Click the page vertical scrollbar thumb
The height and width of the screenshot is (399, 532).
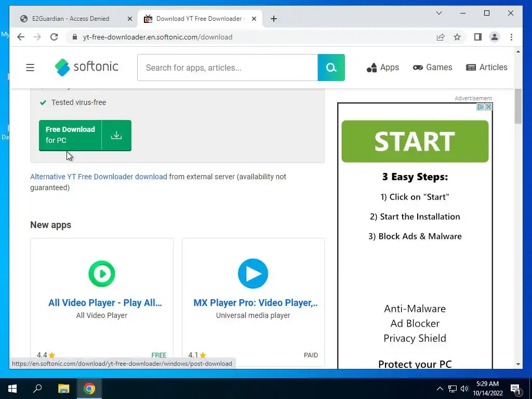[518, 106]
